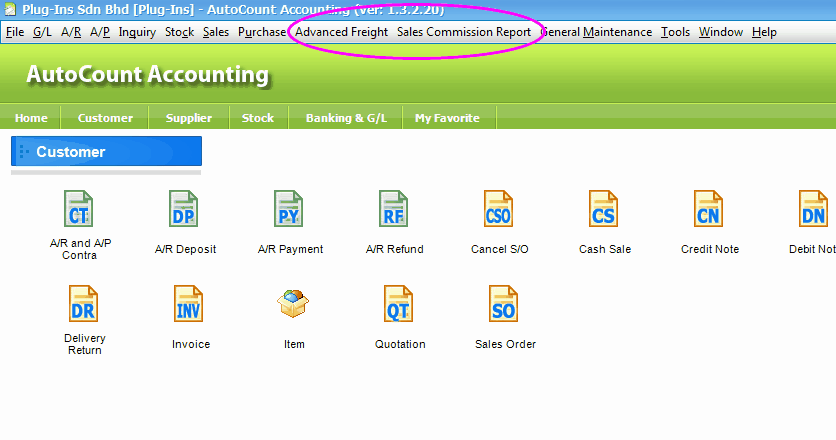Open the Sales Commission Report menu

464,32
